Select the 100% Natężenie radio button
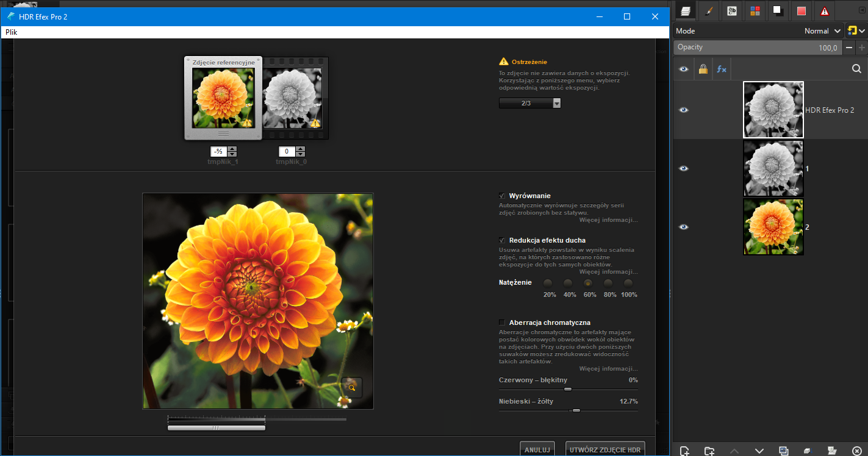Viewport: 868px width, 456px height. click(x=628, y=283)
